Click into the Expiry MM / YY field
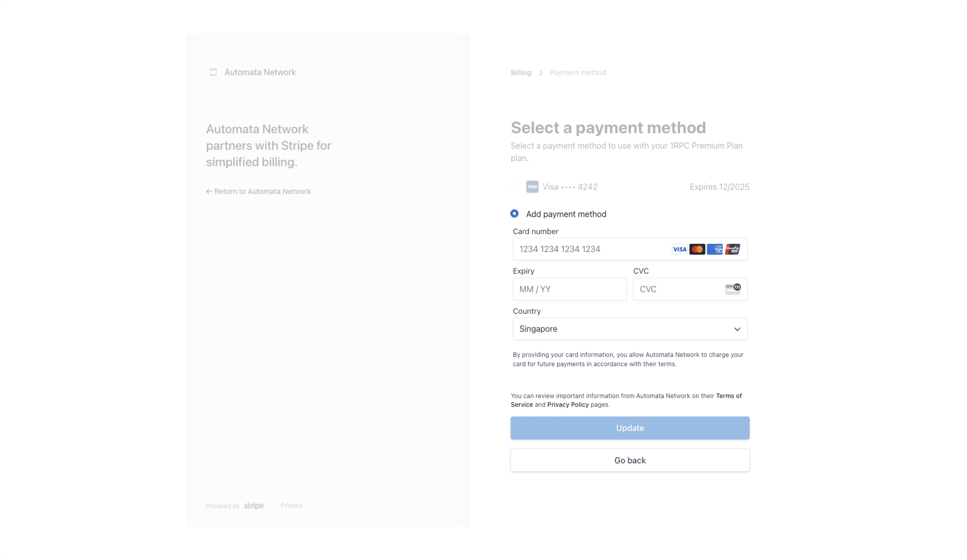Screen dimensions: 967x560 tap(569, 289)
